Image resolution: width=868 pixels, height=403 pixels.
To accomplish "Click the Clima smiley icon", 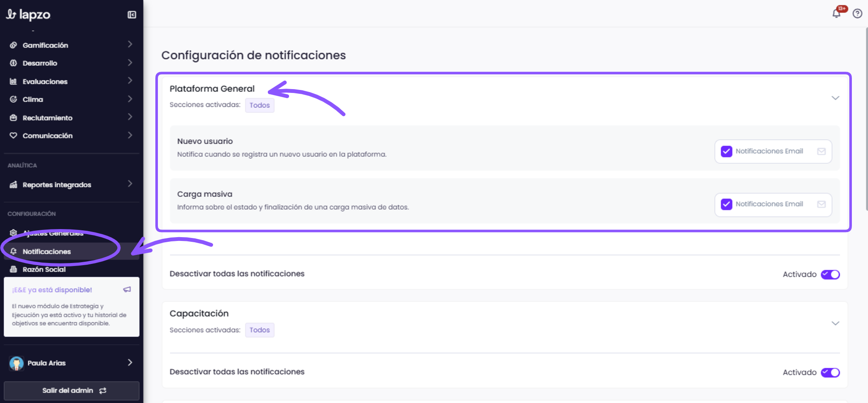I will pos(14,99).
